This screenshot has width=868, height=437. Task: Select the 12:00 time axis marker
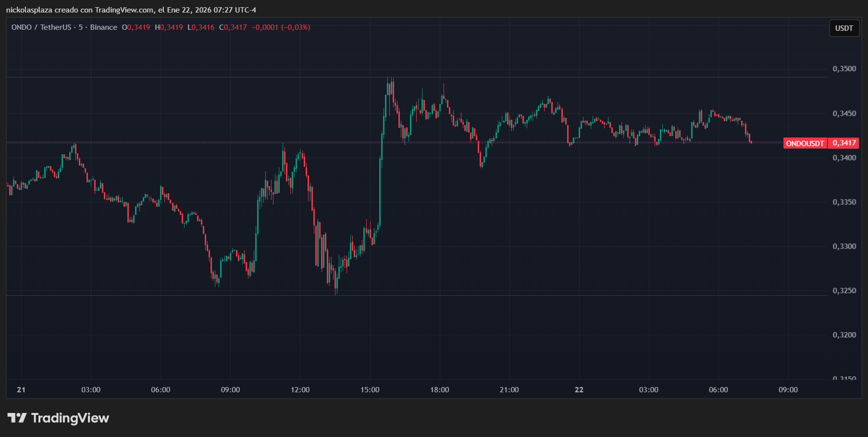[x=300, y=390]
